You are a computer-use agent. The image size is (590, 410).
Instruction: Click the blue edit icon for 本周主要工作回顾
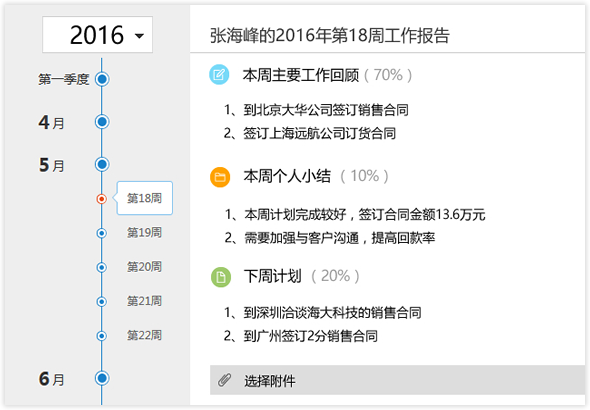(x=219, y=74)
